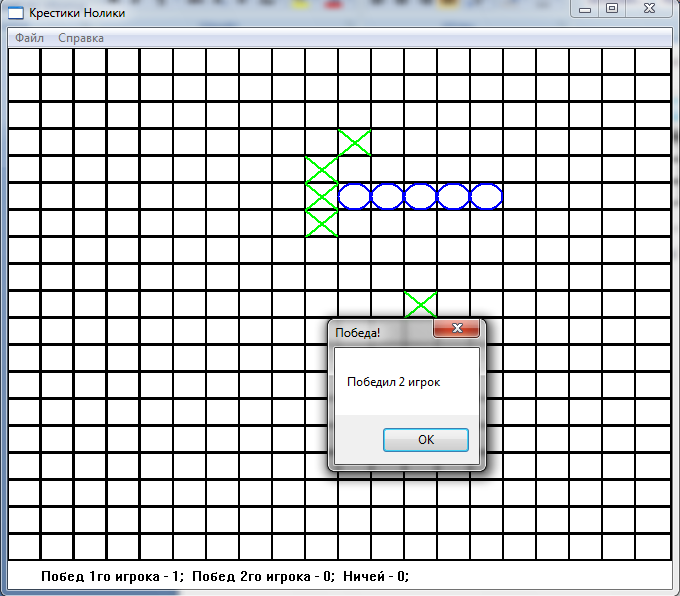The width and height of the screenshot is (680, 596).
Task: Click the green cross left of blue circles
Action: click(x=321, y=196)
